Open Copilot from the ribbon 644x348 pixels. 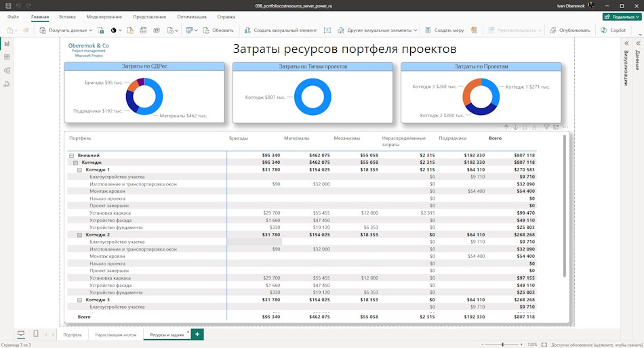(613, 30)
